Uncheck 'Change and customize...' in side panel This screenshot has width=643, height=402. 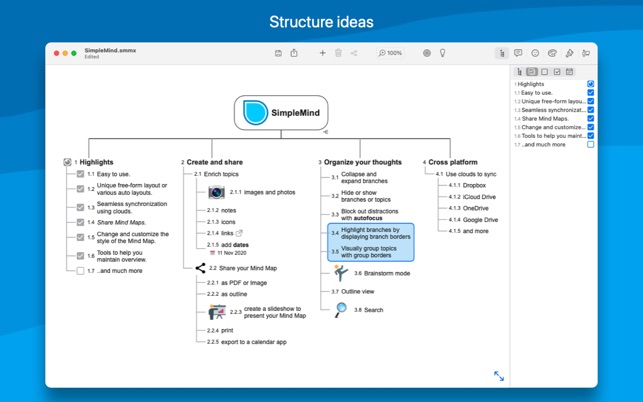tap(591, 127)
